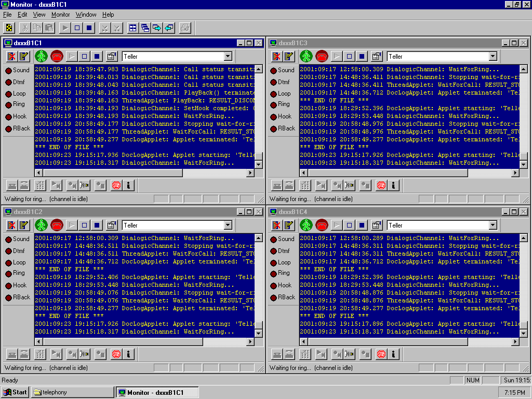Click the Windows Start button
Viewport: 532px width, 399px height.
[x=15, y=392]
